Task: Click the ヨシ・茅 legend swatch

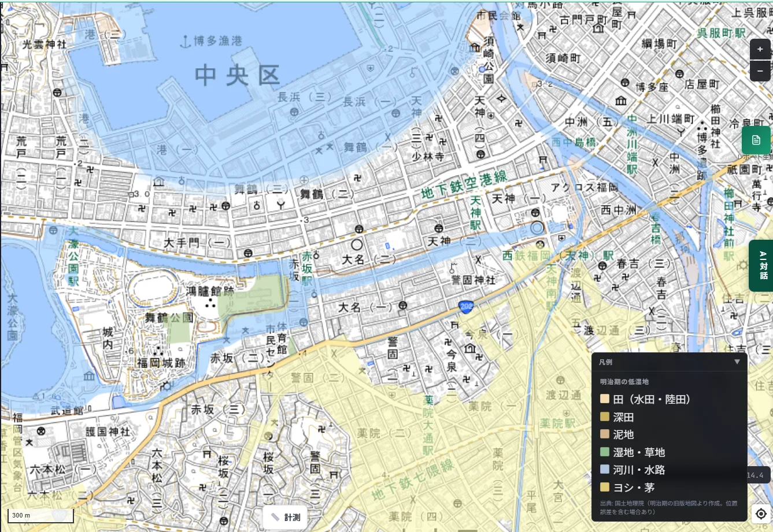Action: 605,487
